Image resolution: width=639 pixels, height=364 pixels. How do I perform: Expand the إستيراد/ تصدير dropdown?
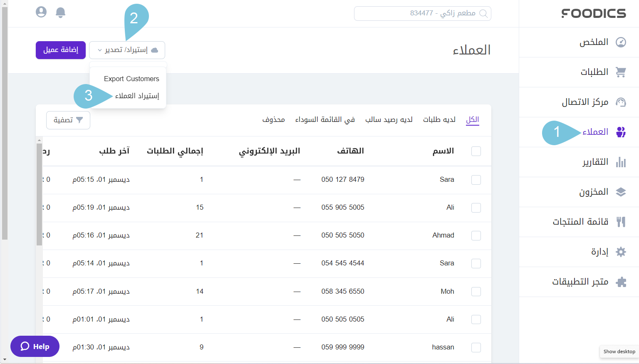click(x=127, y=50)
